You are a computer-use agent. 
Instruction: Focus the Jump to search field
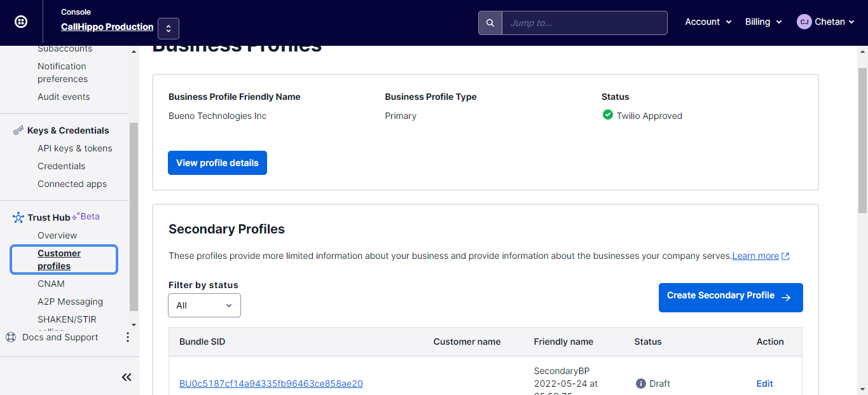pyautogui.click(x=584, y=23)
